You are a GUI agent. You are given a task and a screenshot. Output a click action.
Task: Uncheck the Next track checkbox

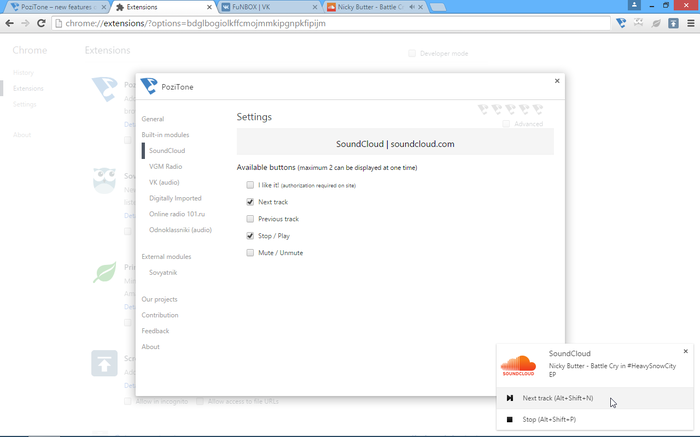click(x=250, y=202)
